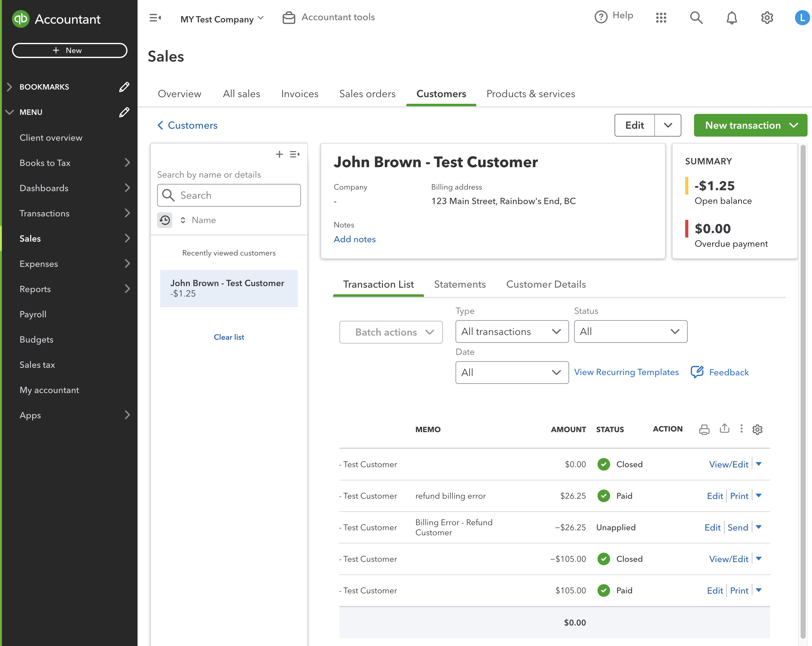Collapse the left navigation menu icon
The width and height of the screenshot is (812, 646).
click(155, 18)
